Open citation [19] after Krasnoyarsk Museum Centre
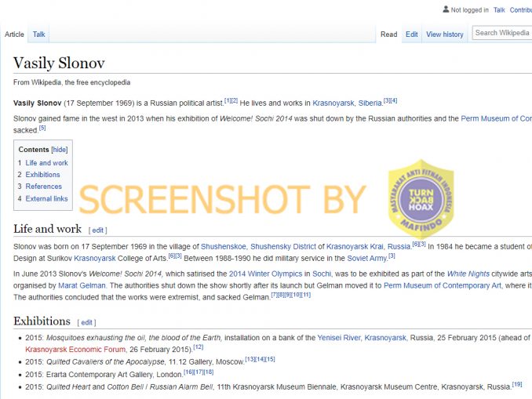This screenshot has width=532, height=399. tap(517, 384)
